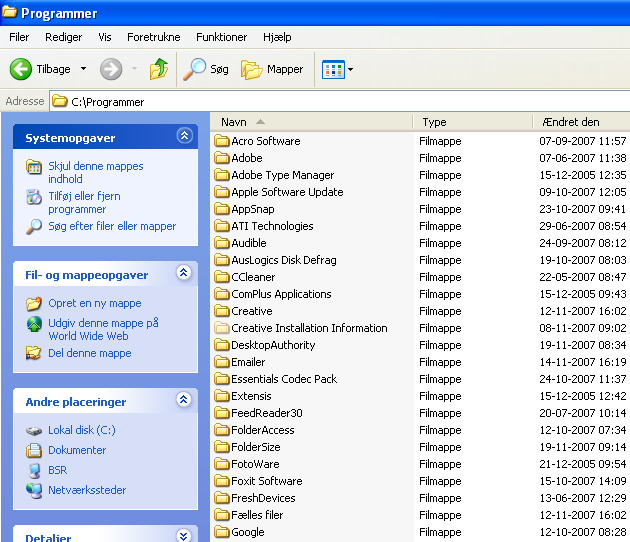Go up one folder level icon
The image size is (630, 542).
coord(159,69)
